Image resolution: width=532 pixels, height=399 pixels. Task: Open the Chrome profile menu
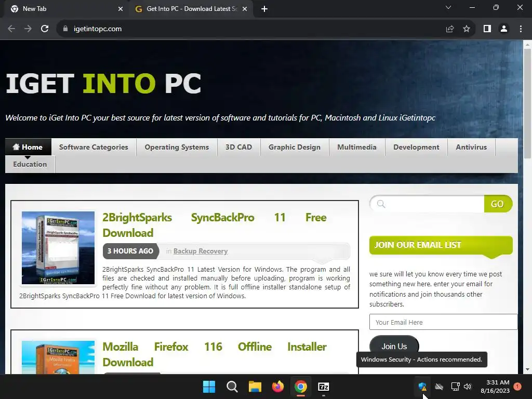click(x=504, y=29)
